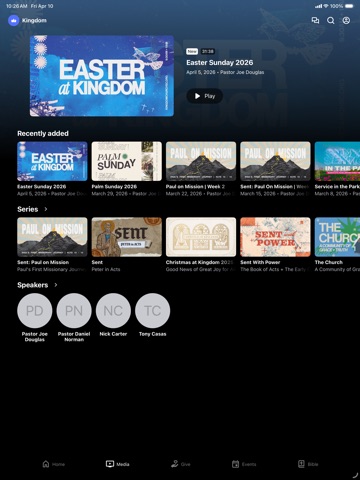Open the search magnifier icon

pos(331,21)
